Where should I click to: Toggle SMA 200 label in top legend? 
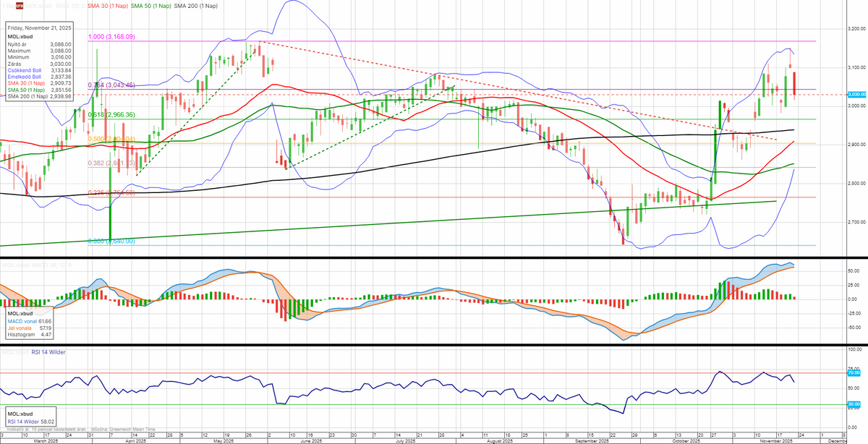(194, 5)
